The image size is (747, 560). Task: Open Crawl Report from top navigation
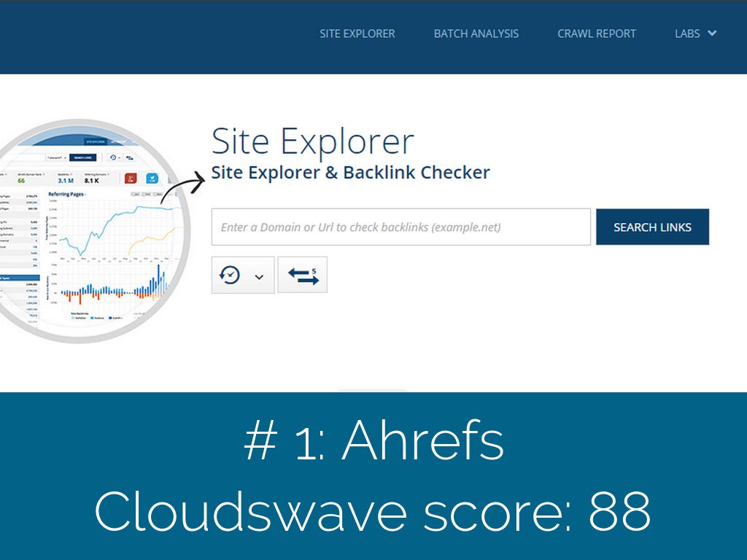click(596, 34)
